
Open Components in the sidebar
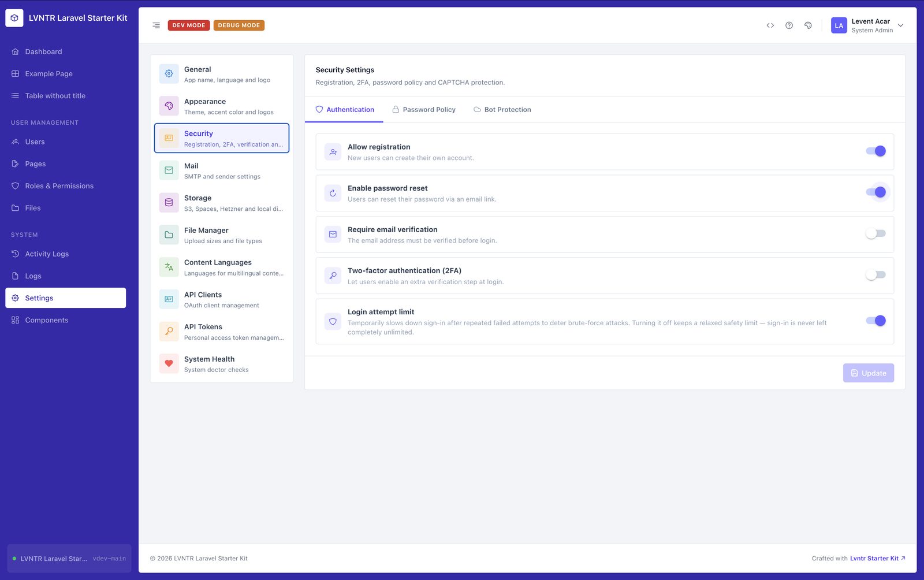66,320
